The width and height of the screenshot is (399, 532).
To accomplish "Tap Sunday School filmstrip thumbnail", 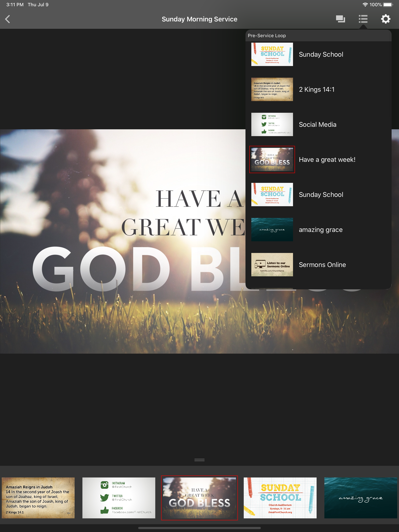I will pos(280,498).
